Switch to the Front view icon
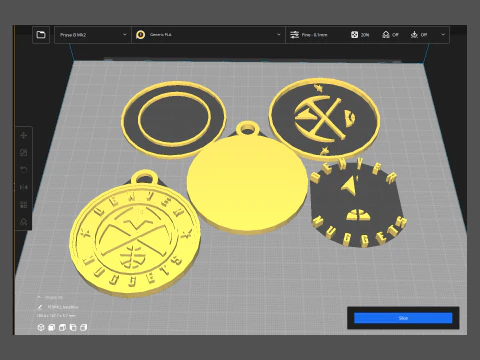This screenshot has height=360, width=480. point(52,328)
